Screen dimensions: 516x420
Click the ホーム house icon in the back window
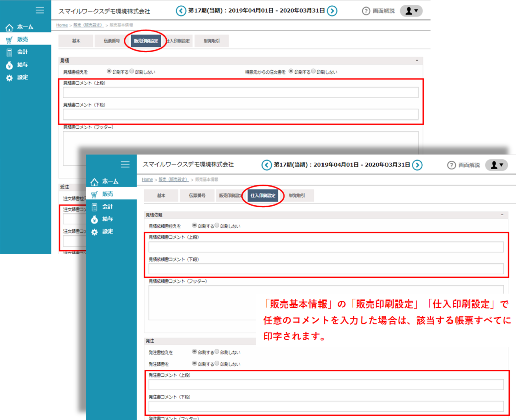(9, 27)
